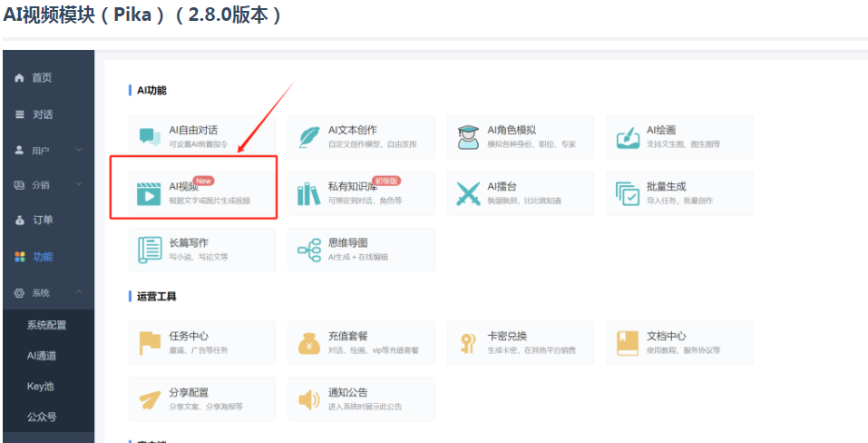
Task: Click the AI绘画 paintbrush icon
Action: point(628,137)
